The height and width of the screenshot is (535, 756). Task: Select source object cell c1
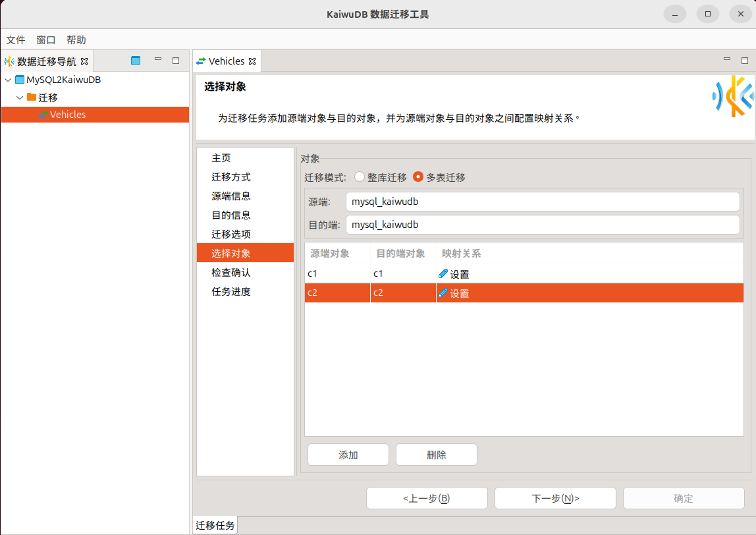[x=337, y=273]
